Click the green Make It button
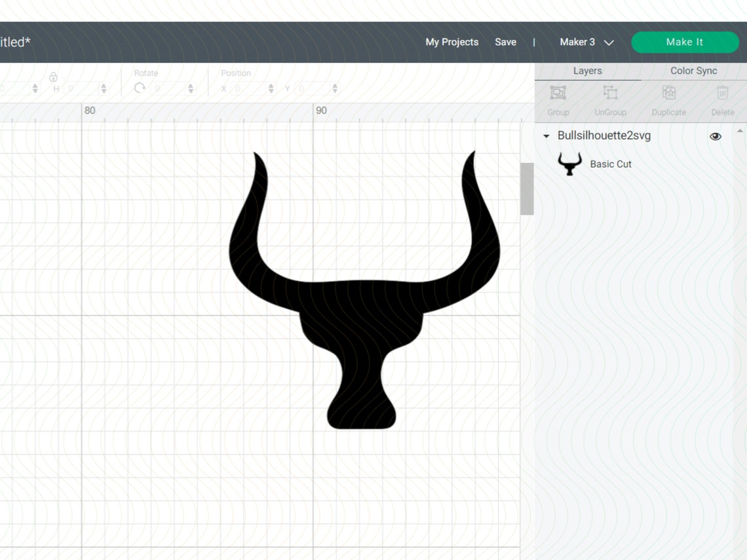 685,42
